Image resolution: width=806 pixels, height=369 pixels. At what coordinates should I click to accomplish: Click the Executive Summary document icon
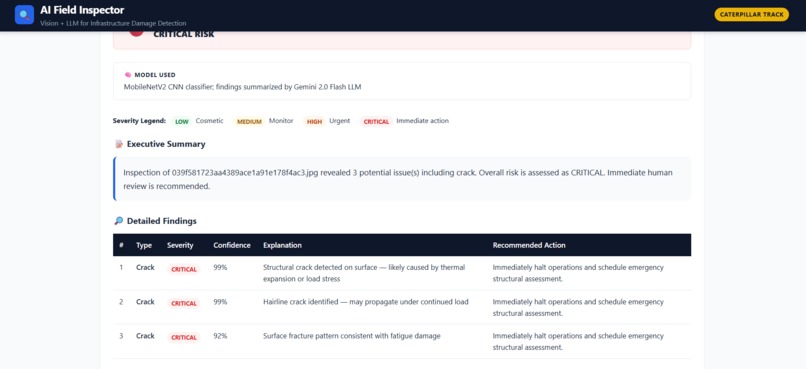pos(119,144)
